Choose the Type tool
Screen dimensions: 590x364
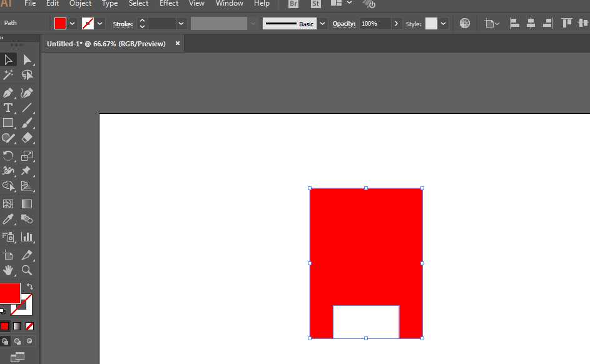8,108
